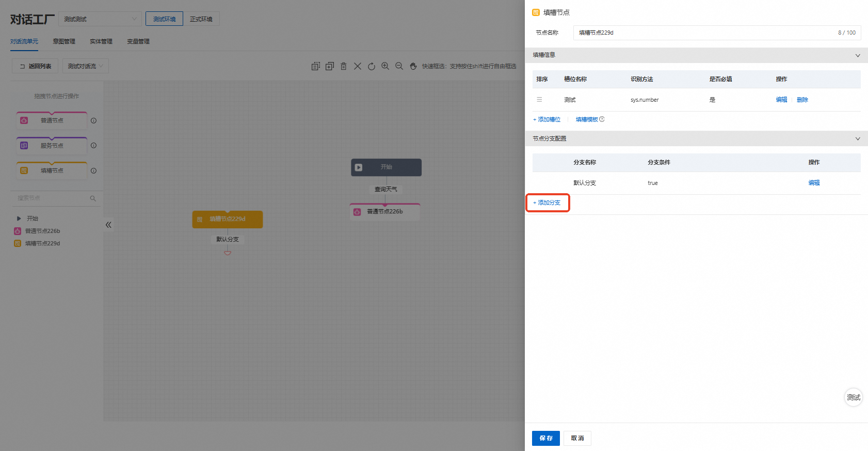Switch to 正式环境
Viewport: 868px width, 451px height.
tap(201, 19)
